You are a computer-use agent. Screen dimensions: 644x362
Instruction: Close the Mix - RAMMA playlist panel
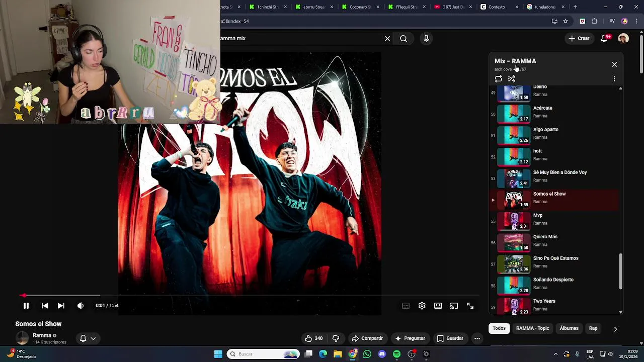[614, 64]
